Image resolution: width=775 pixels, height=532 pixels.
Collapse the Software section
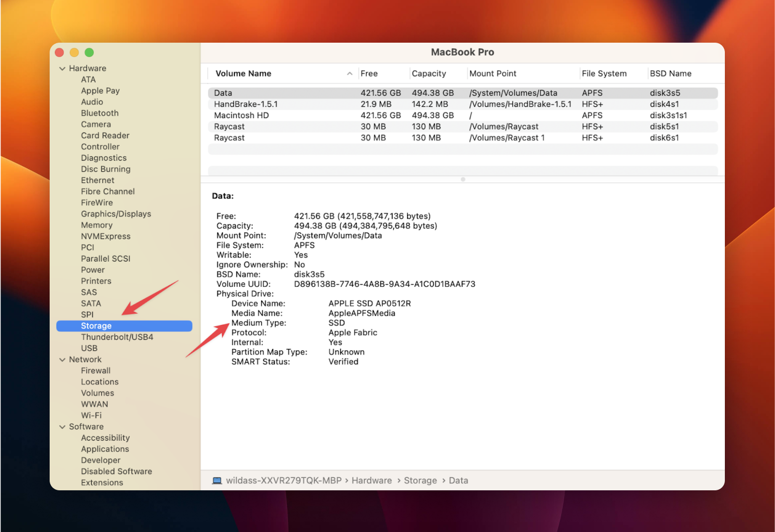62,426
